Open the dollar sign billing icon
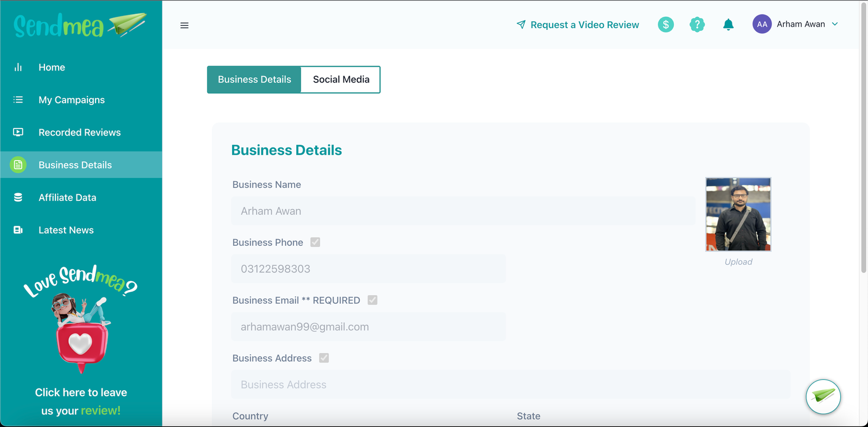Image resolution: width=868 pixels, height=427 pixels. pos(666,24)
